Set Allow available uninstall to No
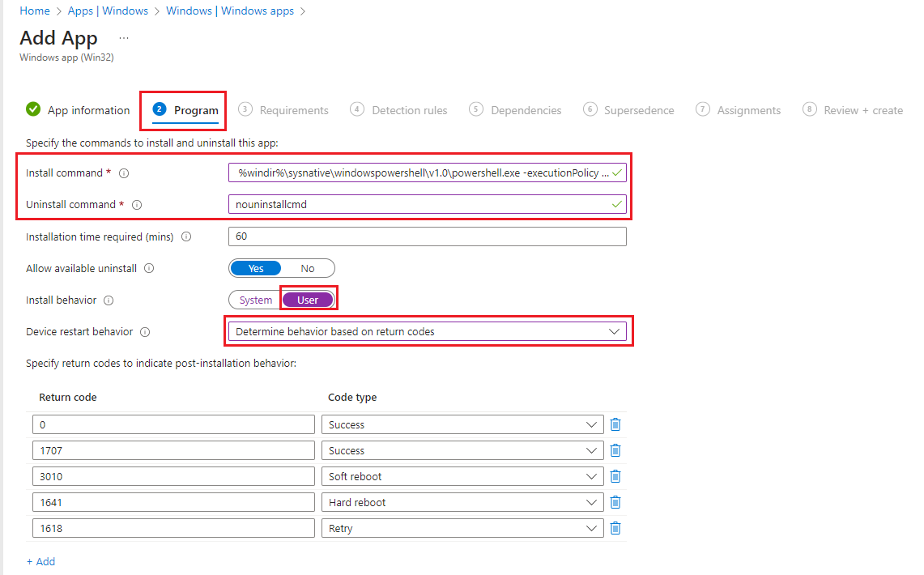 tap(308, 268)
